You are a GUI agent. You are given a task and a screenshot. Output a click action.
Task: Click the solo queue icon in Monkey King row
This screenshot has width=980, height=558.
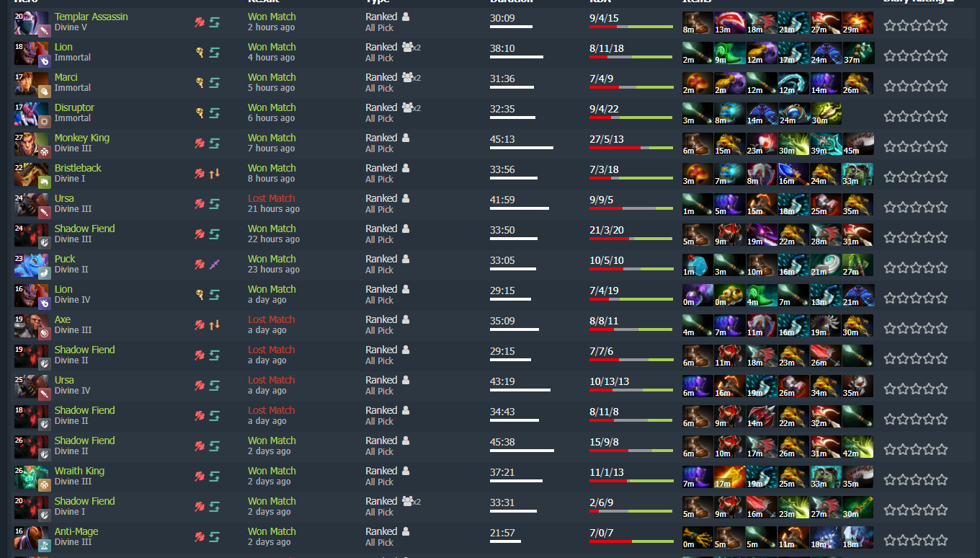(x=406, y=138)
